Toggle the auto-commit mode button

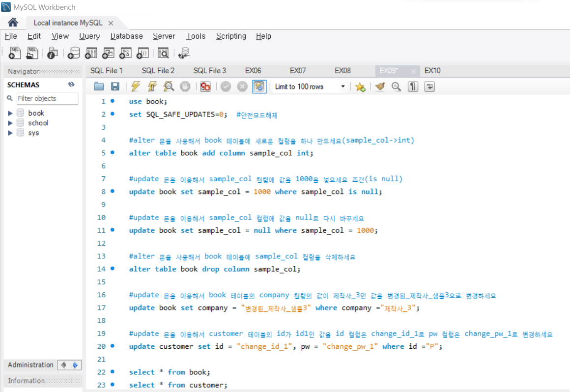click(259, 86)
